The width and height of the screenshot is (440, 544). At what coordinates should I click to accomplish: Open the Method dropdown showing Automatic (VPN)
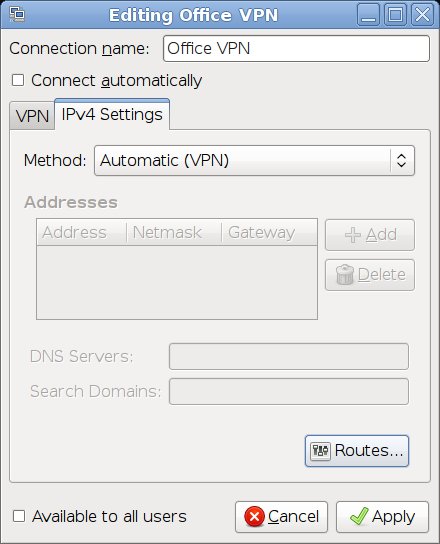click(x=254, y=161)
